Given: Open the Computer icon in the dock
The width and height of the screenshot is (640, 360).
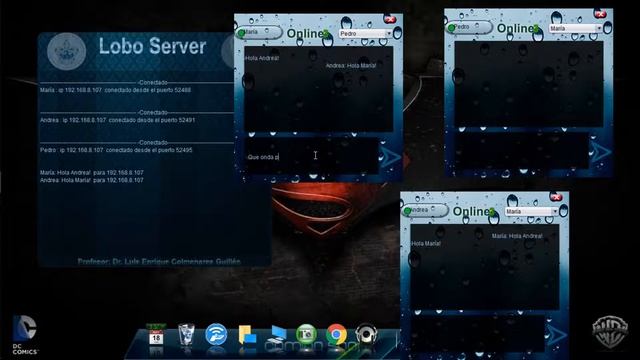Looking at the screenshot, I should pos(278,335).
